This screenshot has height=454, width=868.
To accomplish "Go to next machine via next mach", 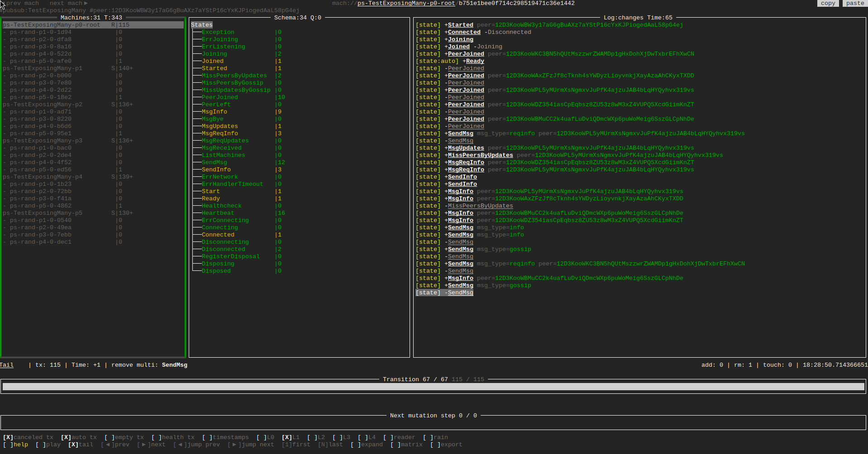I will tap(68, 3).
